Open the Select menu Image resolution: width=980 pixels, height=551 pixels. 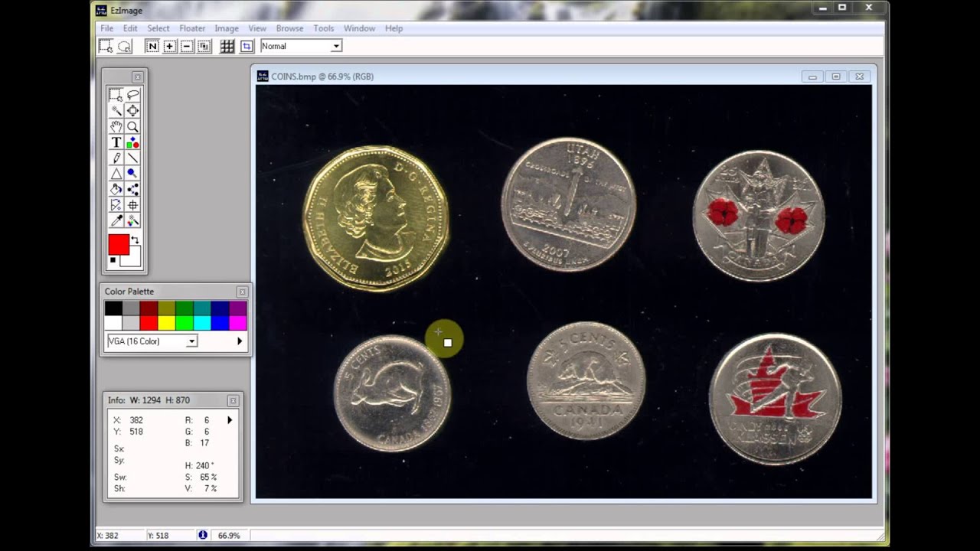coord(158,28)
